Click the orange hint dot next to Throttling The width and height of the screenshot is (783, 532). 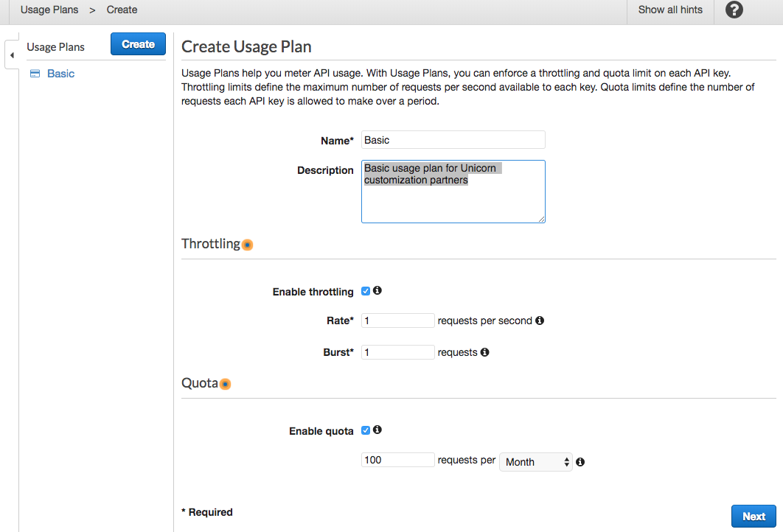[247, 245]
